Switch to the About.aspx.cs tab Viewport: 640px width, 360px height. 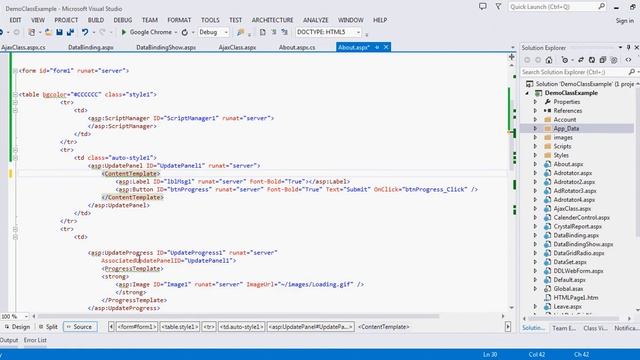click(x=297, y=47)
